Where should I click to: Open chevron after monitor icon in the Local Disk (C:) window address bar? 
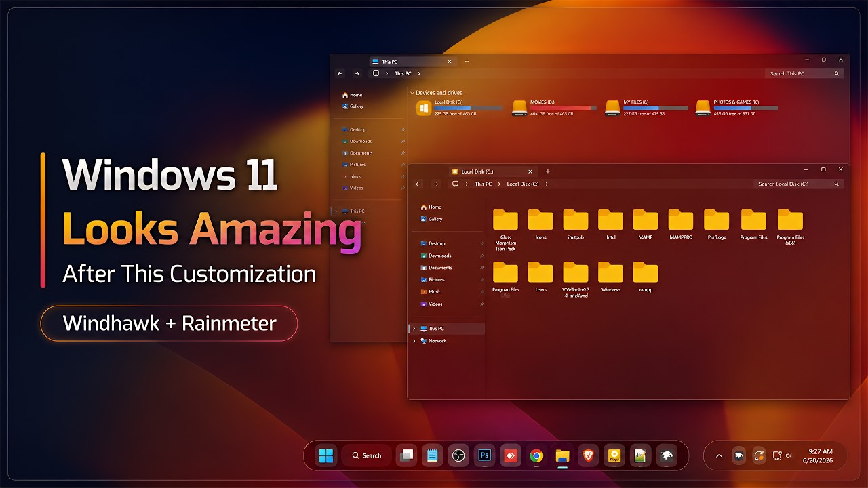[467, 184]
